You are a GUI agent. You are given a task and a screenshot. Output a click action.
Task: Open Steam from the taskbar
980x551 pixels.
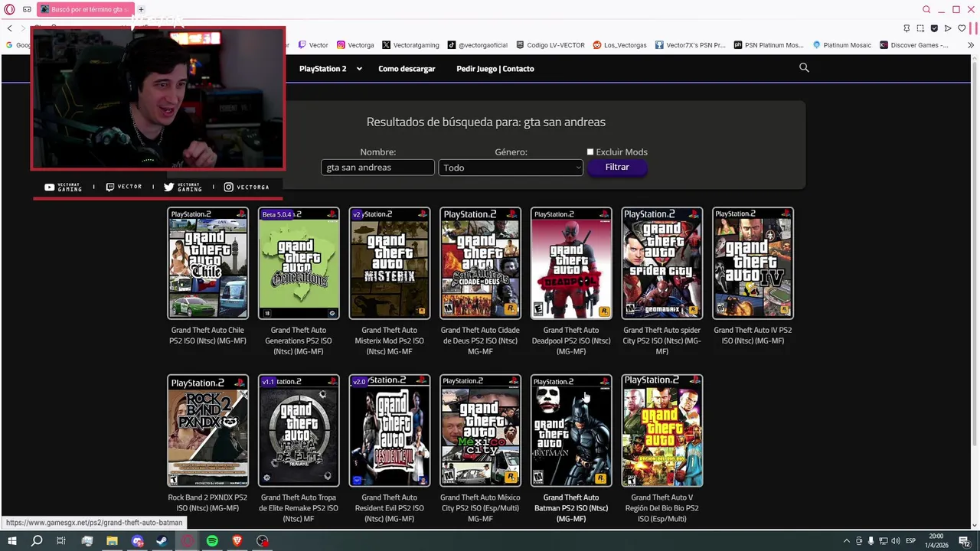coord(162,541)
